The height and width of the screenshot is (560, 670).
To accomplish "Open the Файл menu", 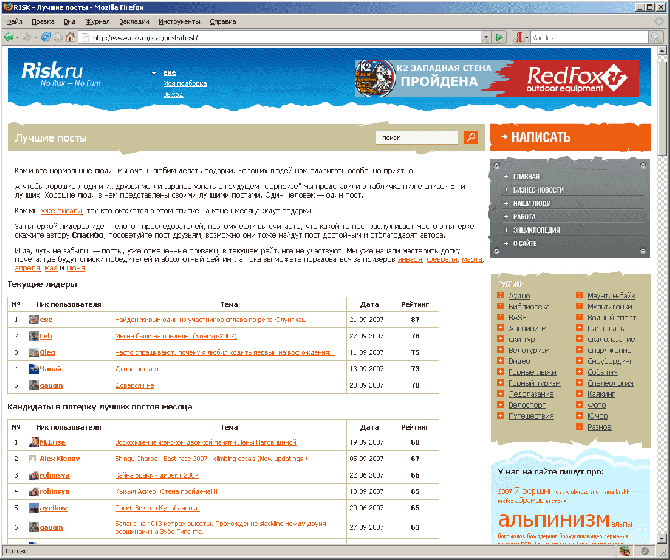I will pos(14,20).
